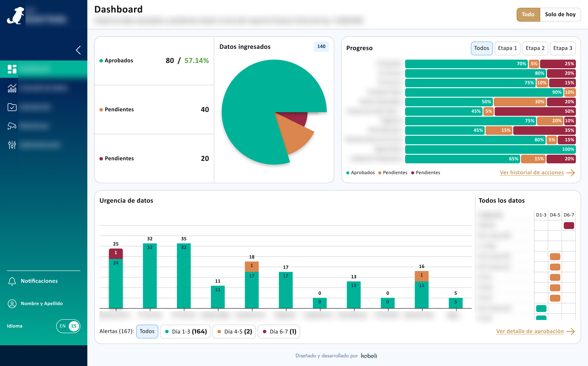Filter alerts by Día 1-3 (164)
This screenshot has width=588, height=366.
pos(185,331)
